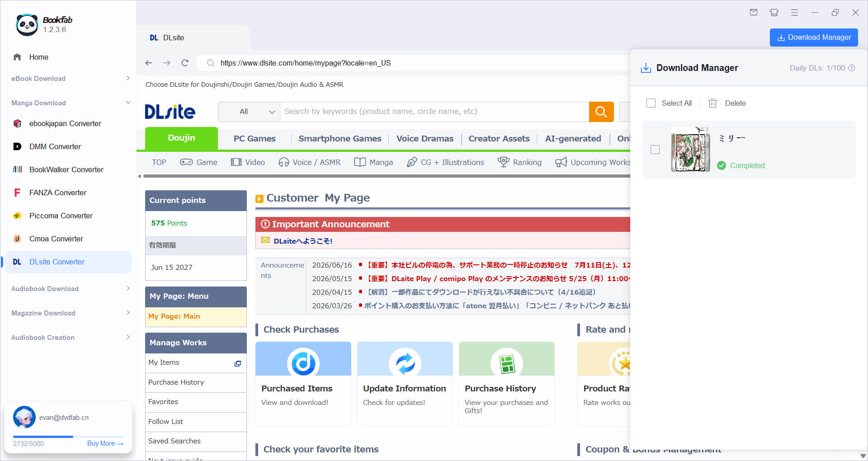Click the keyword search field
The image size is (868, 461).
tap(434, 112)
